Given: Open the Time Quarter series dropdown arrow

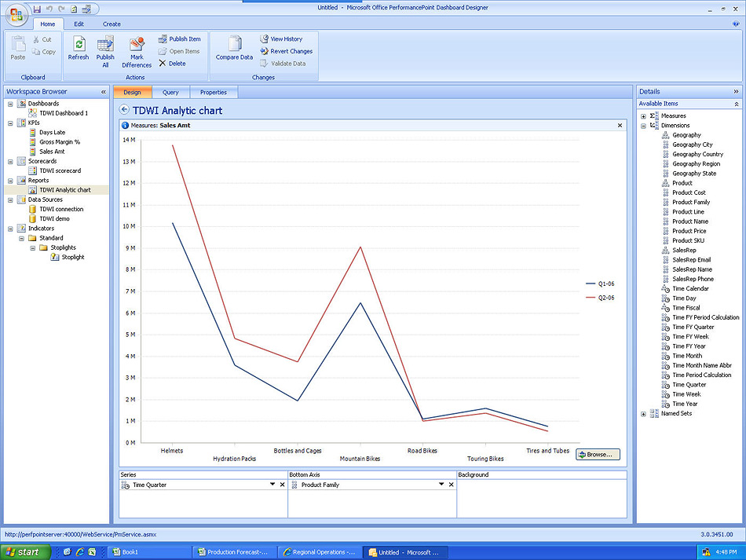Looking at the screenshot, I should pyautogui.click(x=272, y=485).
